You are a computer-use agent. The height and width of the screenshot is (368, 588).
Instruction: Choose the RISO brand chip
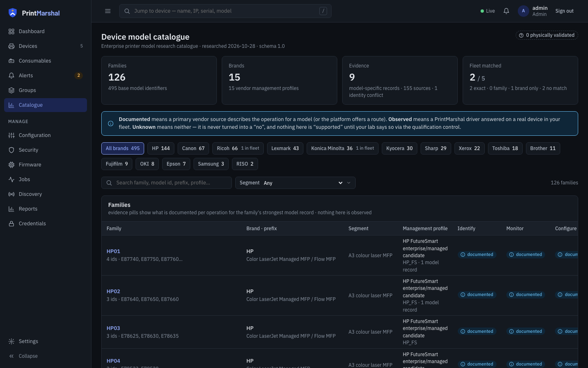coord(245,164)
